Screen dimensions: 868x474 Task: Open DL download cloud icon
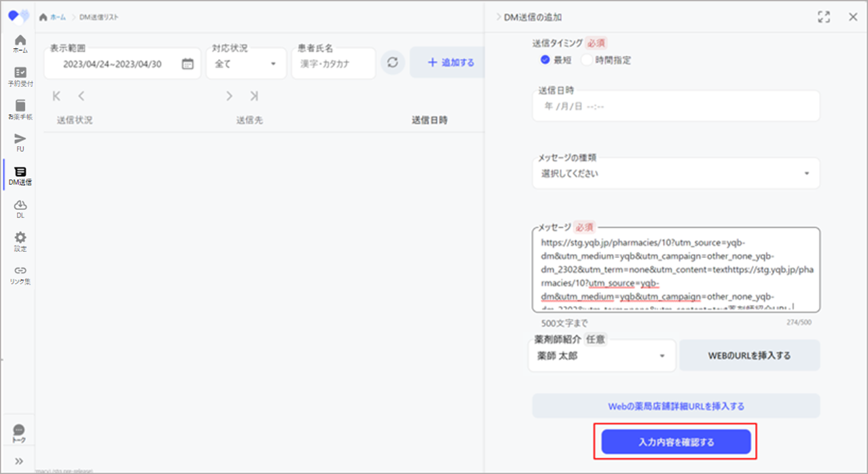coord(20,208)
